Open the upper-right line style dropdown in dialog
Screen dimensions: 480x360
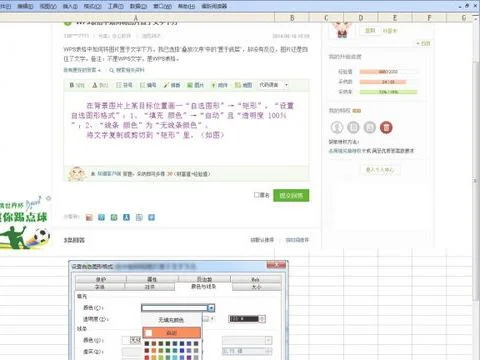point(268,340)
